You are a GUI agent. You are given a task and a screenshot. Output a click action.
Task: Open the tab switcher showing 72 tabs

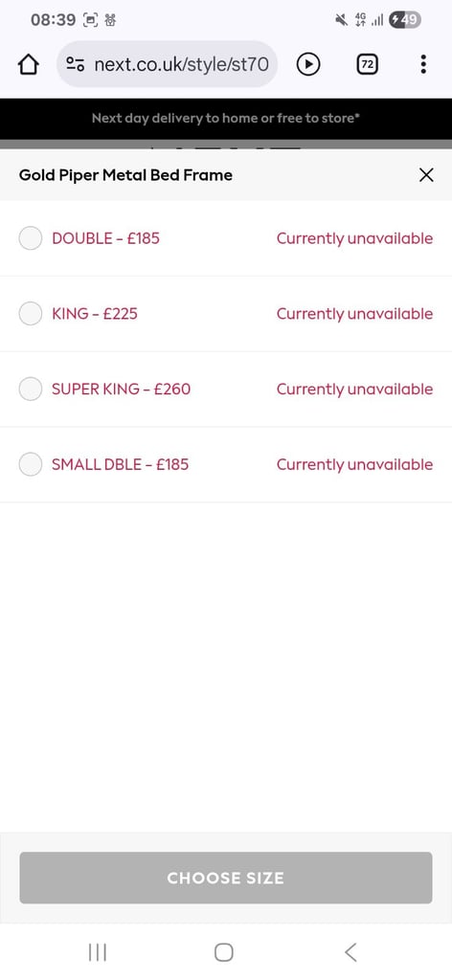click(368, 64)
